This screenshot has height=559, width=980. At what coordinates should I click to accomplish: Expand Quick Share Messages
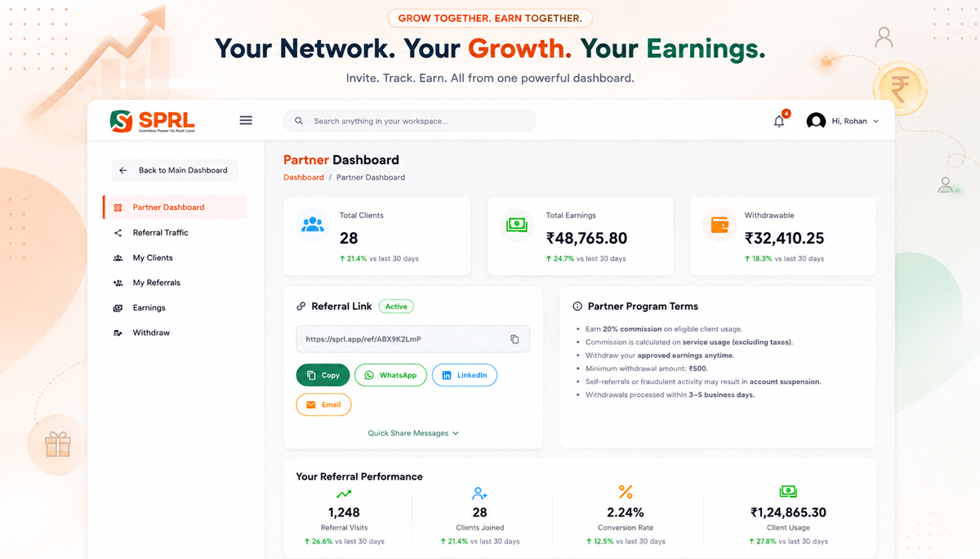coord(413,433)
